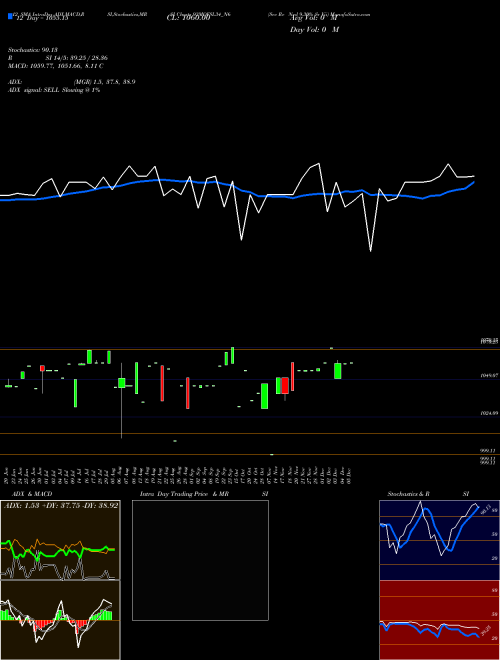Select the 'MACD: 1059.77, 1051.66, 8.11 C' line

tap(56, 66)
